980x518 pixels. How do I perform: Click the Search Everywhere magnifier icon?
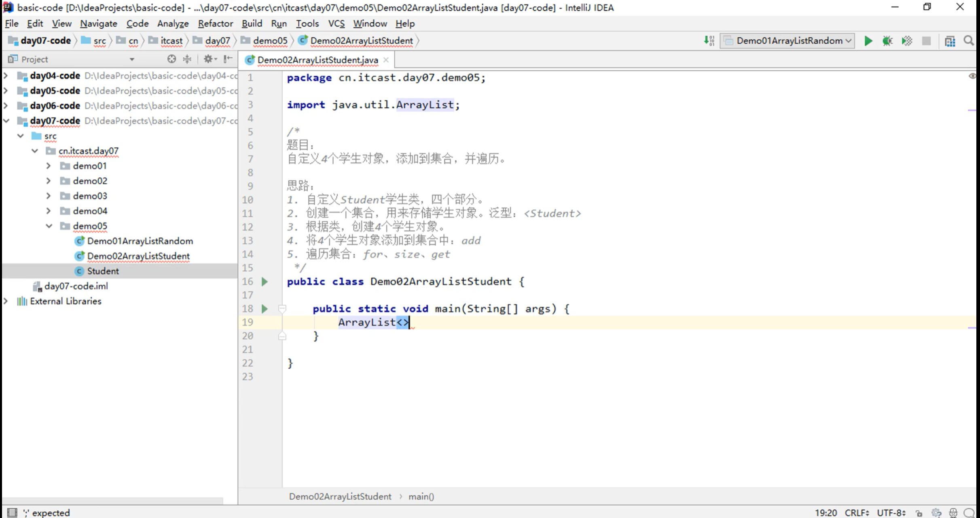(969, 41)
